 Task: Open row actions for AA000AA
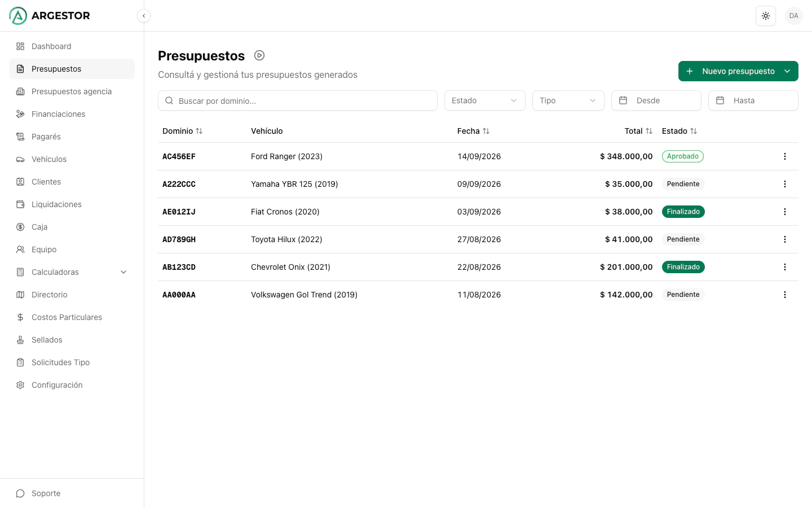tap(785, 295)
